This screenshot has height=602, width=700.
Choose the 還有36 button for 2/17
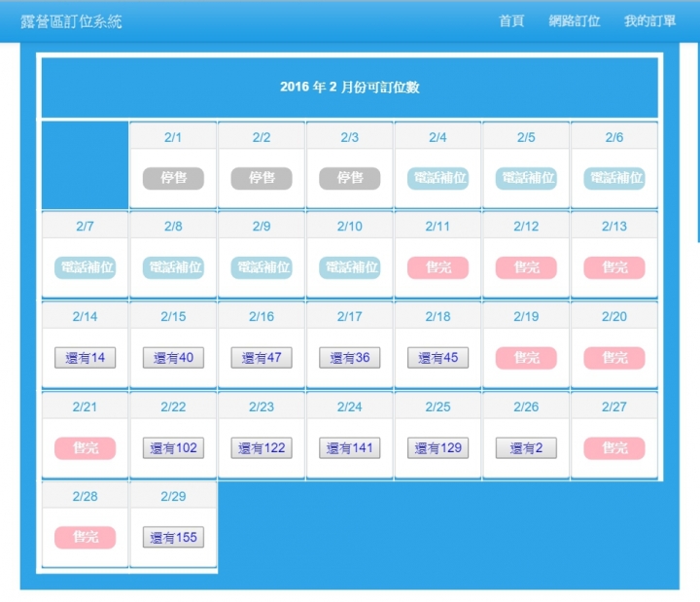[x=350, y=358]
